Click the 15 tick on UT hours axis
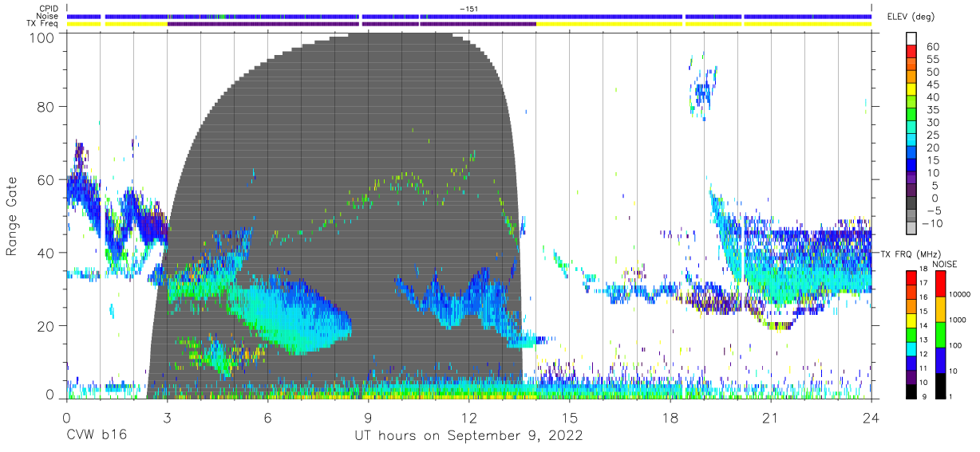 click(x=570, y=417)
